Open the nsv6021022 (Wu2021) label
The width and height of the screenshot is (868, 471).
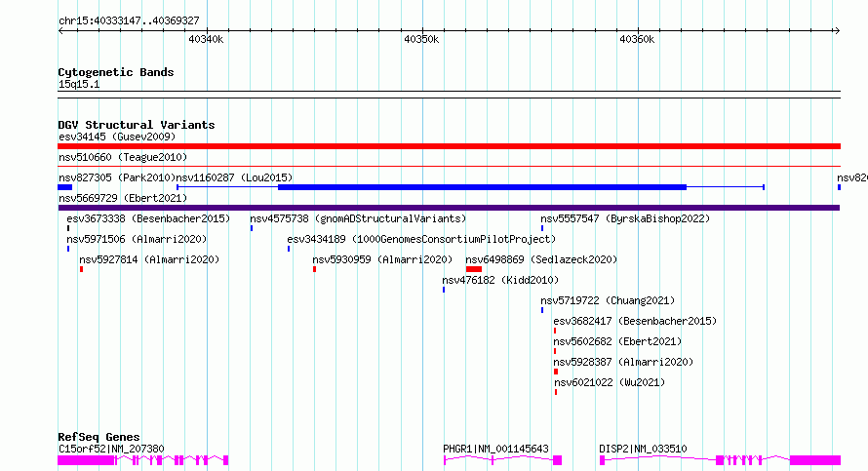pos(610,382)
